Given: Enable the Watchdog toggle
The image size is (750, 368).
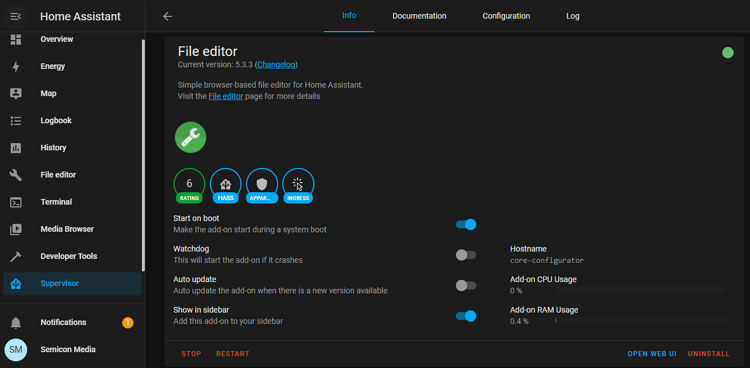Looking at the screenshot, I should pos(466,255).
